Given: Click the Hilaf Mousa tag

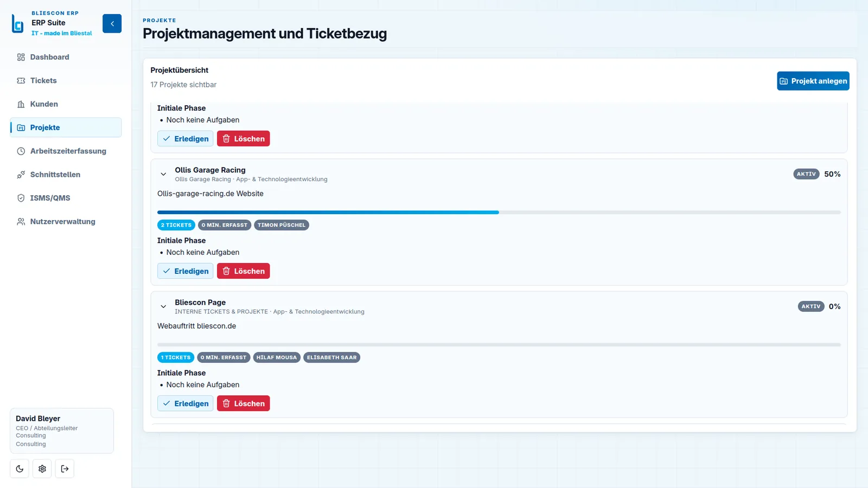Looking at the screenshot, I should (277, 357).
